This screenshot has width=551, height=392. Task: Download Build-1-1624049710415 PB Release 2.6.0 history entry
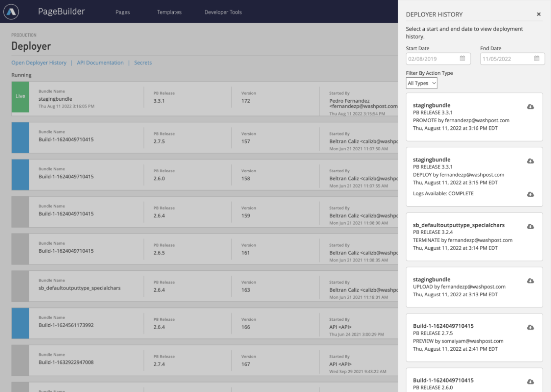pos(530,382)
